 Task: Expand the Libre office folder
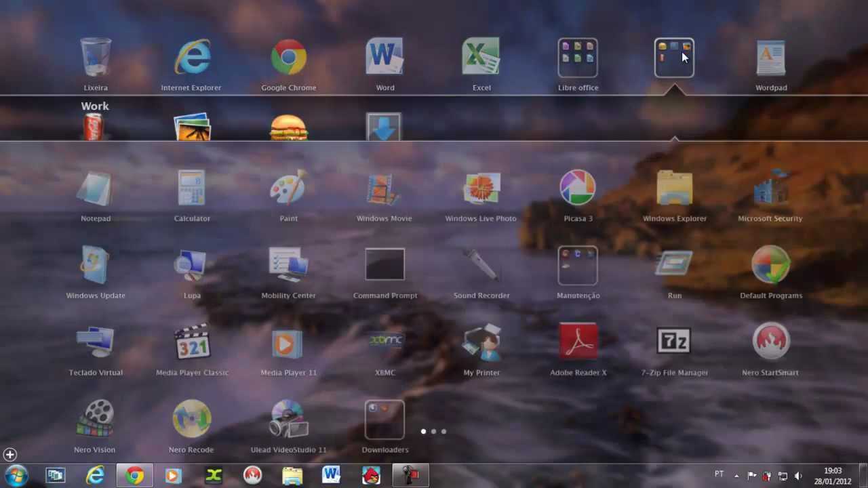tap(578, 58)
